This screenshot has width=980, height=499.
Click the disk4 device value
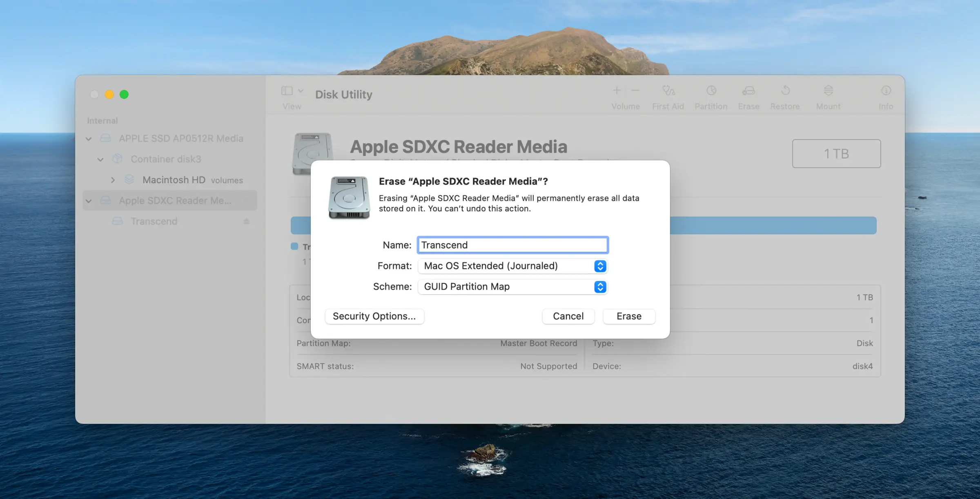pos(862,366)
